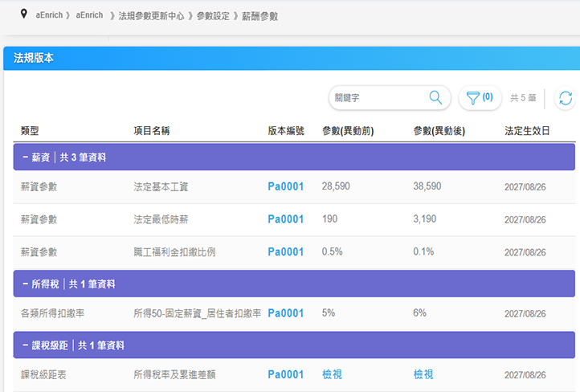Click 檢視 under 參數(異動後) column
The width and height of the screenshot is (580, 392).
pos(423,375)
